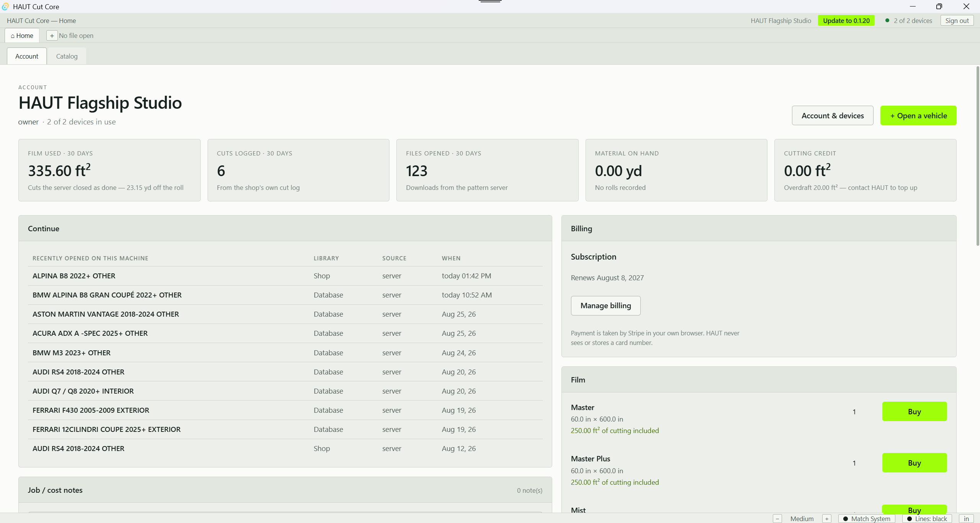Screen dimensions: 980x523
Task: Click the SOURCE column header
Action: coord(394,258)
